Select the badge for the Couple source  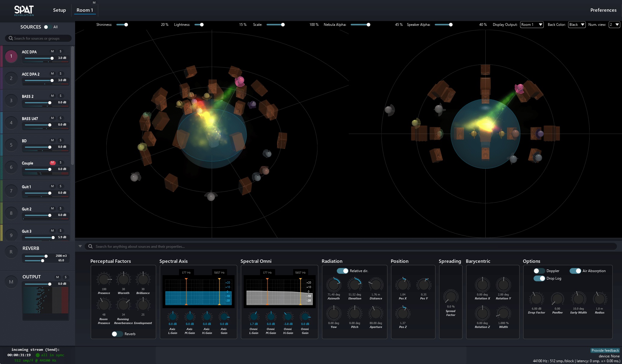(11, 167)
